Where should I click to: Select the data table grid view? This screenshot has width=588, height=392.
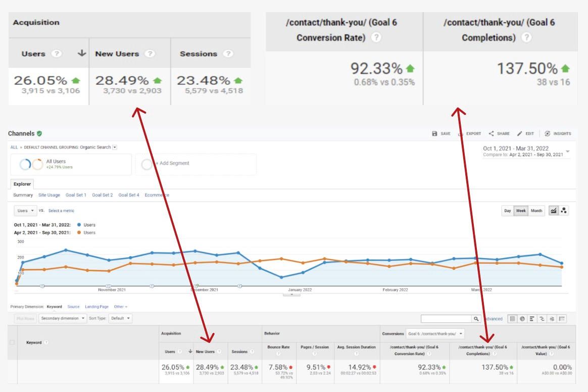tap(512, 319)
